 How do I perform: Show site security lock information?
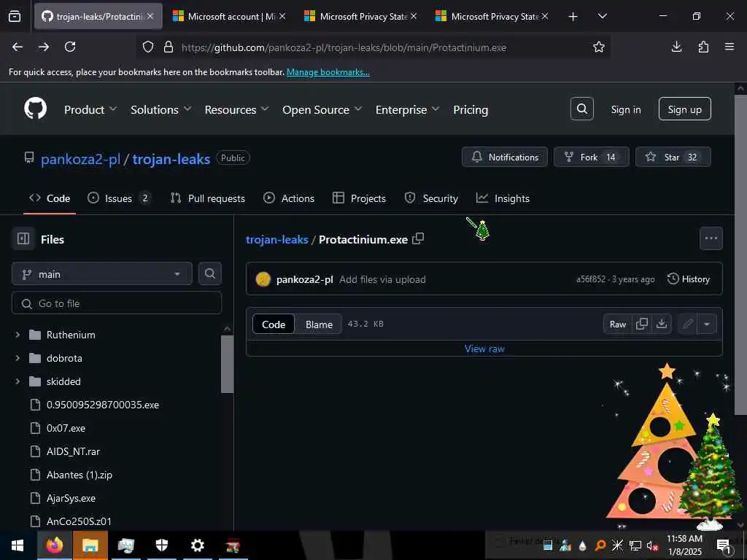click(169, 47)
